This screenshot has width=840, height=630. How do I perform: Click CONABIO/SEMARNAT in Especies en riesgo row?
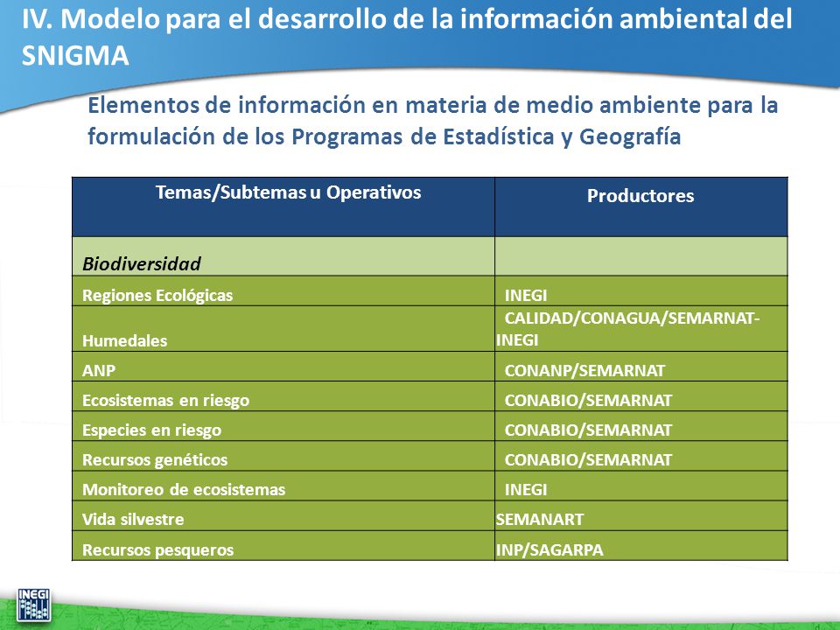[641, 426]
